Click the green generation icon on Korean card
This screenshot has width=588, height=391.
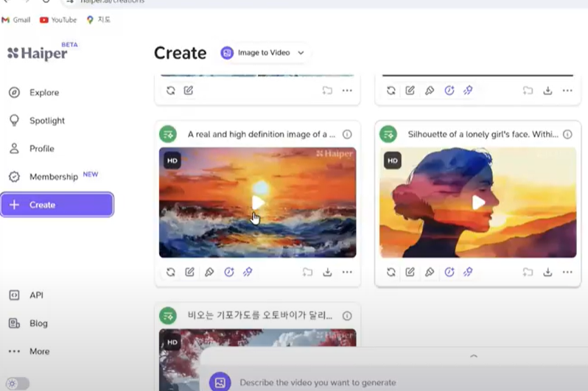point(168,316)
